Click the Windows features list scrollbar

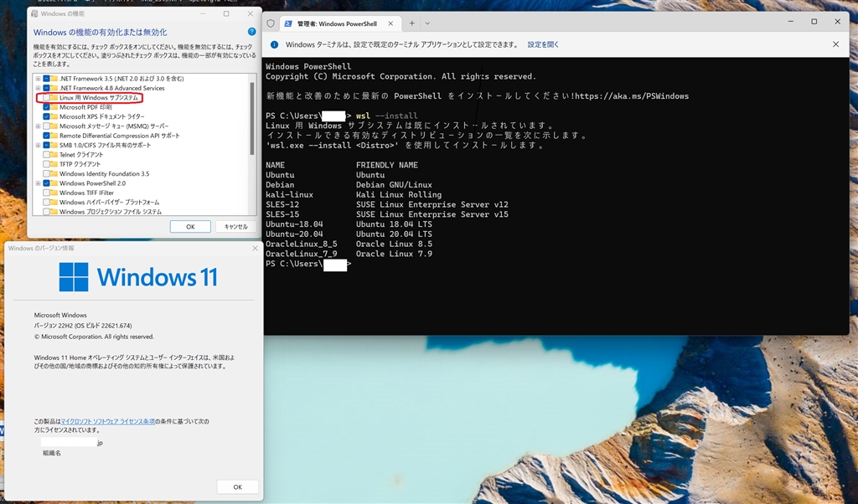coord(252,118)
